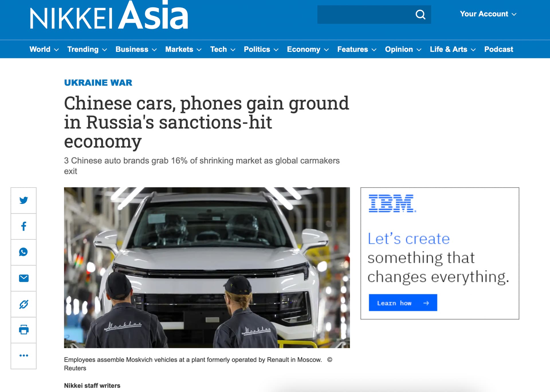Share article on Facebook
550x392 pixels.
[23, 226]
